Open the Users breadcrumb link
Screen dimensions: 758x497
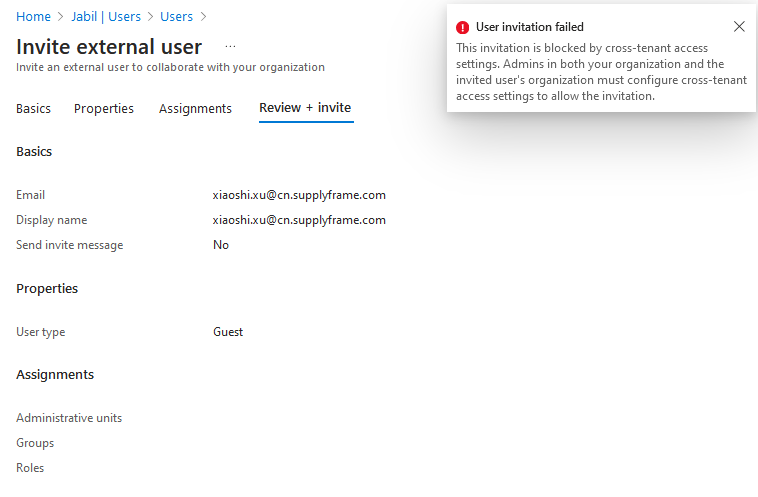(176, 17)
